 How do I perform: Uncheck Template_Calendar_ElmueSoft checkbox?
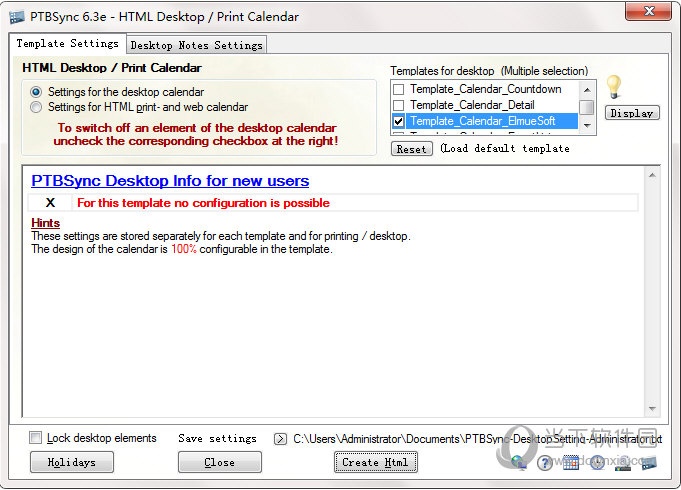398,121
